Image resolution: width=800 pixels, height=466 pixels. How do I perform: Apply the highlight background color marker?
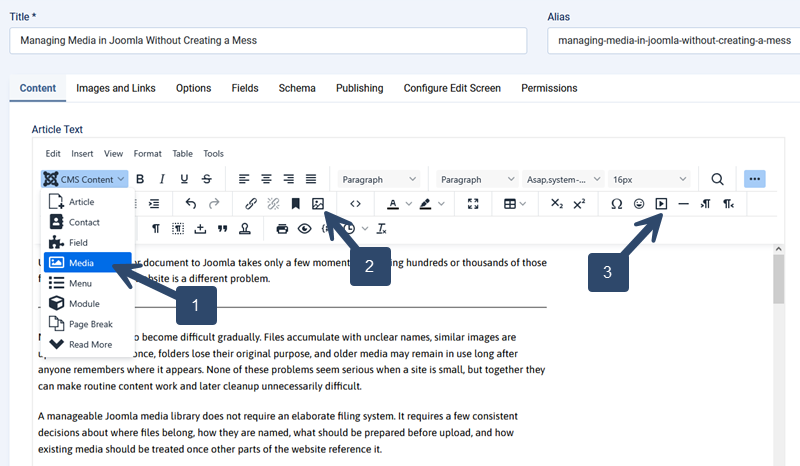point(425,204)
